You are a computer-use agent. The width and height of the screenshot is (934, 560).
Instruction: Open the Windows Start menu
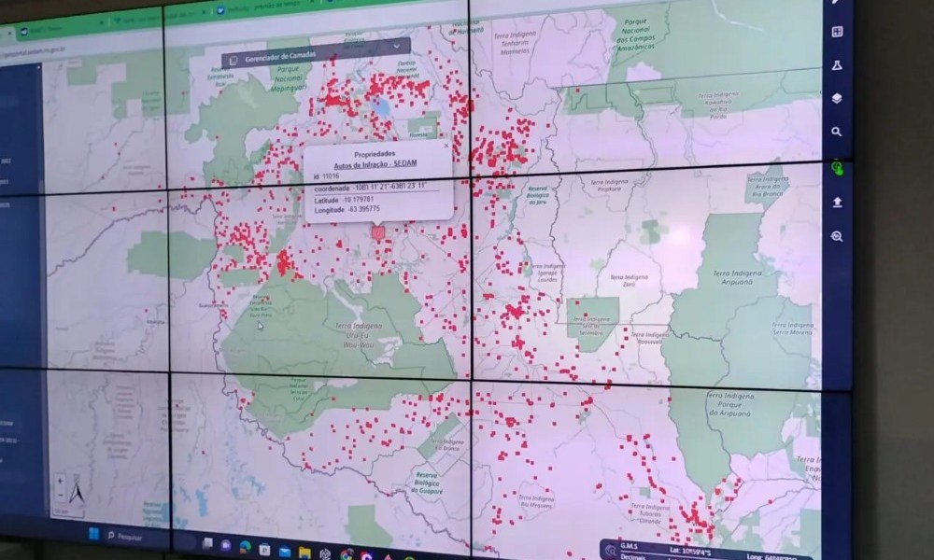[x=93, y=533]
